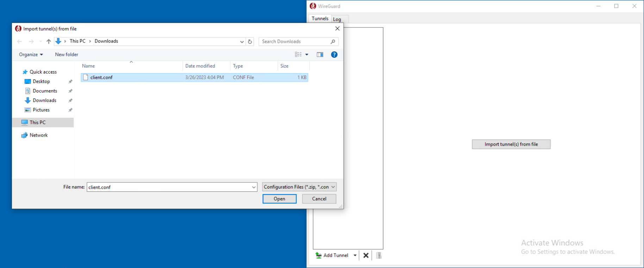Click the pin icon beside Documents
The width and height of the screenshot is (644, 268).
tap(70, 91)
